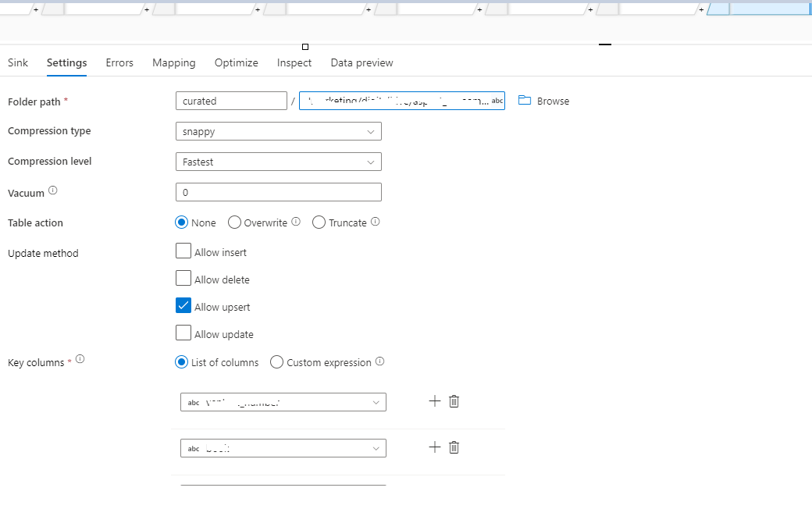The image size is (812, 509).
Task: Add key column after first row
Action: (x=435, y=401)
